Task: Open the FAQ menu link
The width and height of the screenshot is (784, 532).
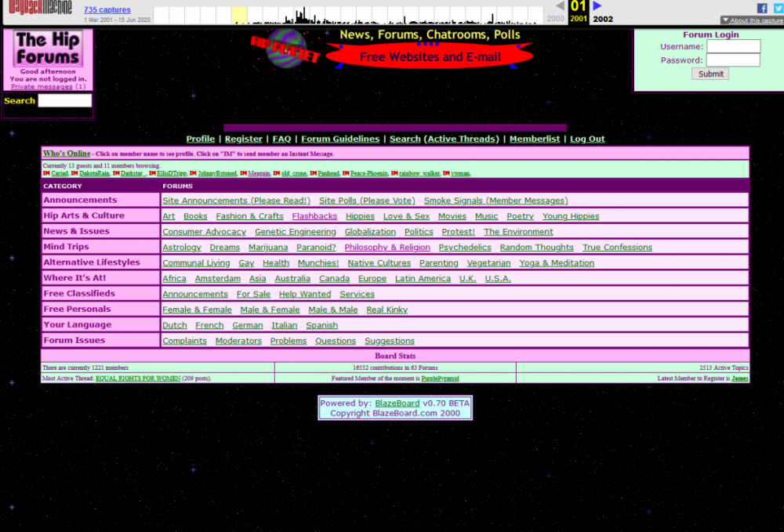Action: pos(281,139)
